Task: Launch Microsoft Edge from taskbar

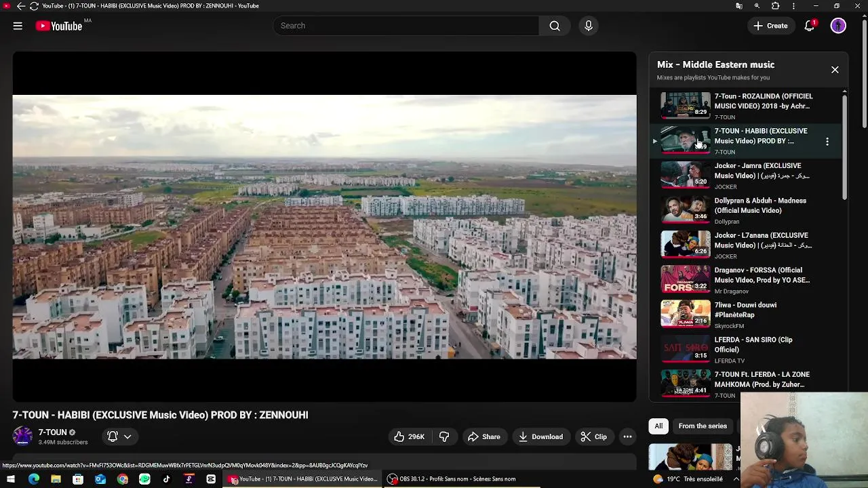Action: coord(34,479)
